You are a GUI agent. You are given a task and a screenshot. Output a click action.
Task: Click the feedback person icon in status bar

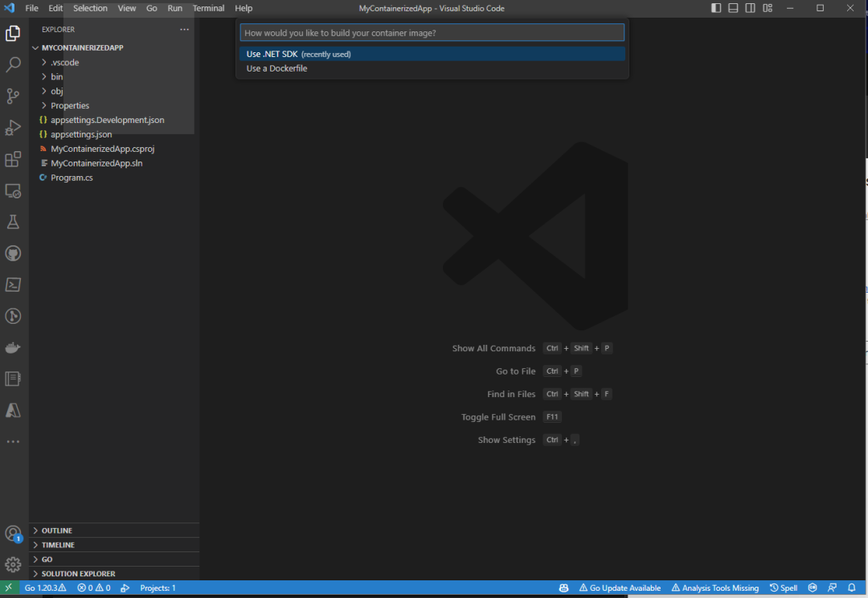coord(832,588)
